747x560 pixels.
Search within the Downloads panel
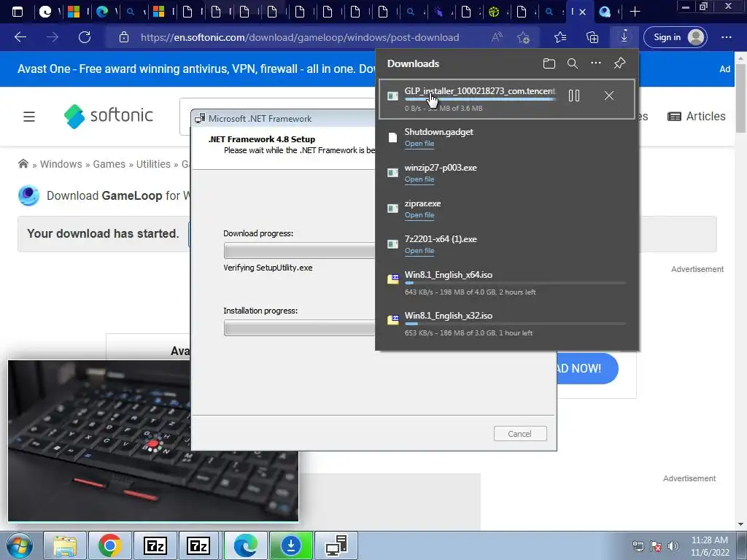[x=573, y=63]
